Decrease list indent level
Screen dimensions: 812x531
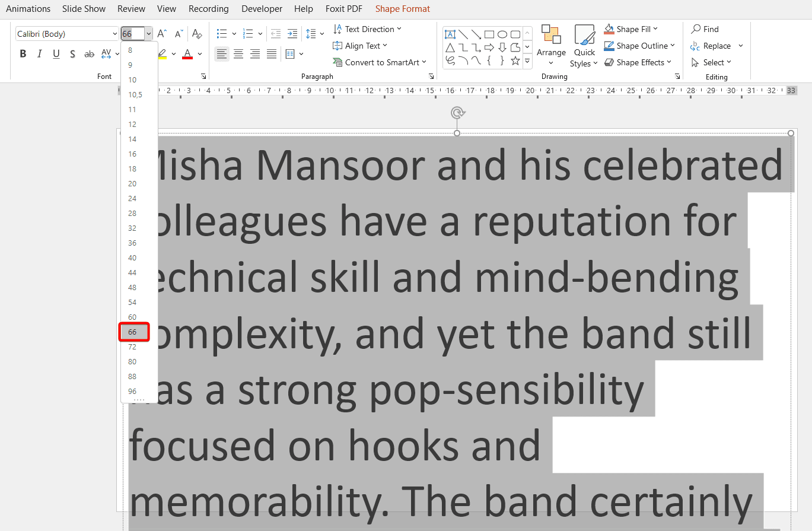(x=275, y=34)
